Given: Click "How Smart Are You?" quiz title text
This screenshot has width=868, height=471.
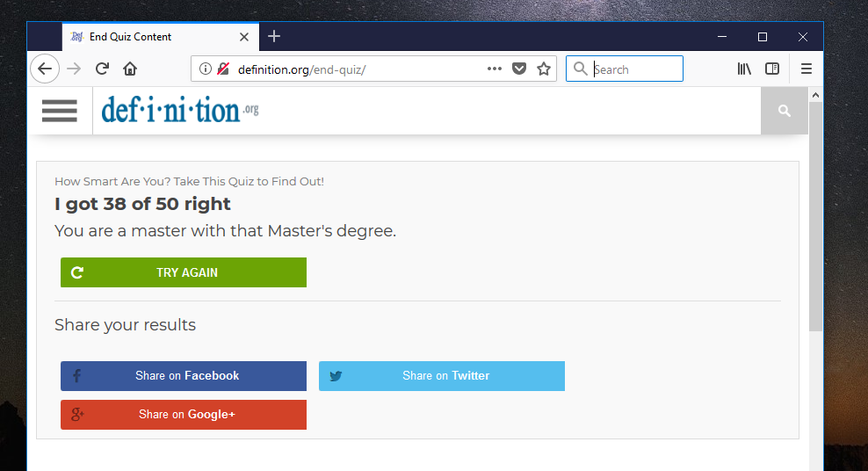Looking at the screenshot, I should [x=189, y=182].
